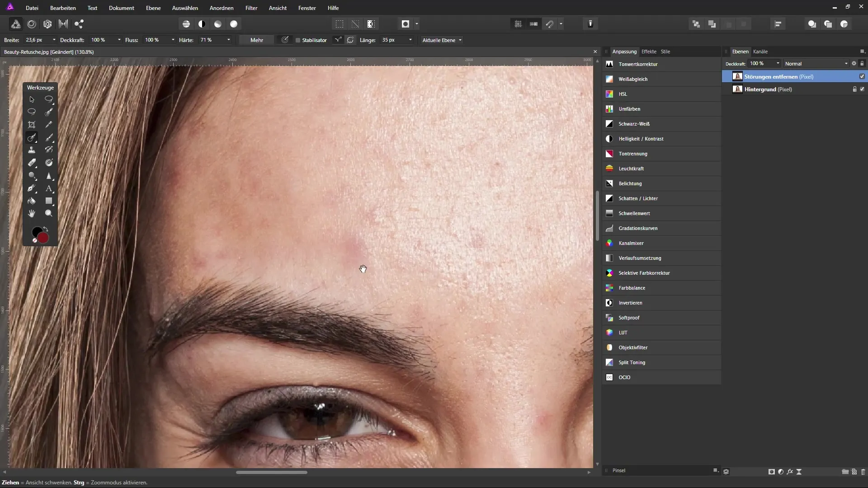Select the Erase Brush tool
Screen dimensions: 868x488
coord(32,163)
